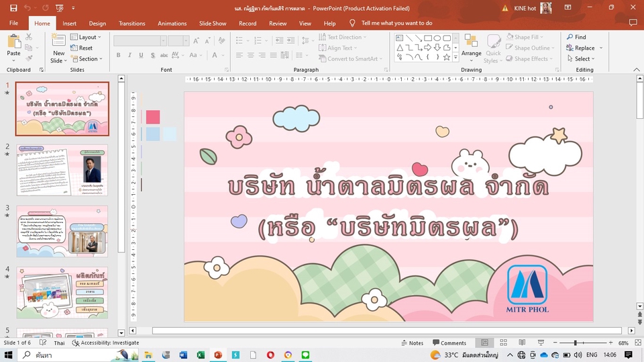
Task: Open the font size combo box
Action: click(178, 40)
